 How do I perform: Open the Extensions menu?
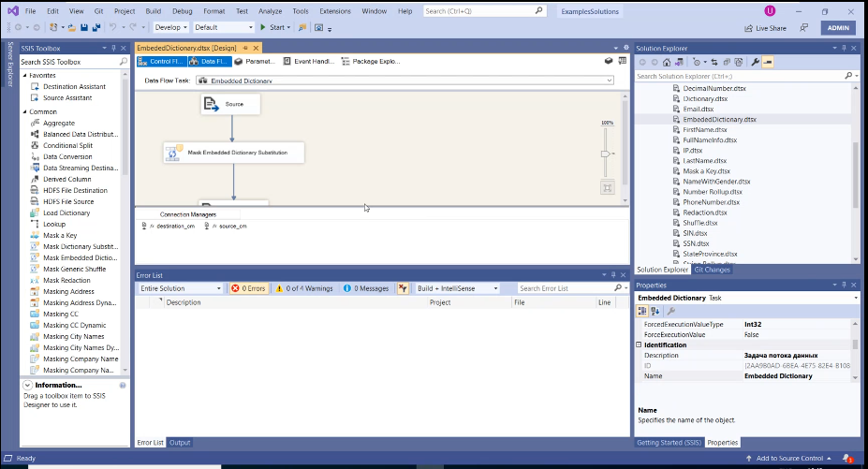click(335, 11)
